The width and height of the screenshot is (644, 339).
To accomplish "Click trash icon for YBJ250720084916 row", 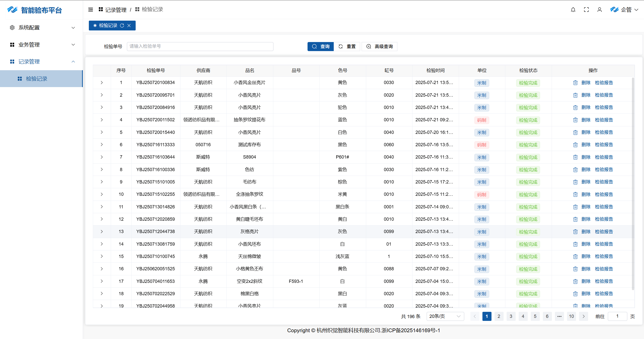I will (x=575, y=107).
